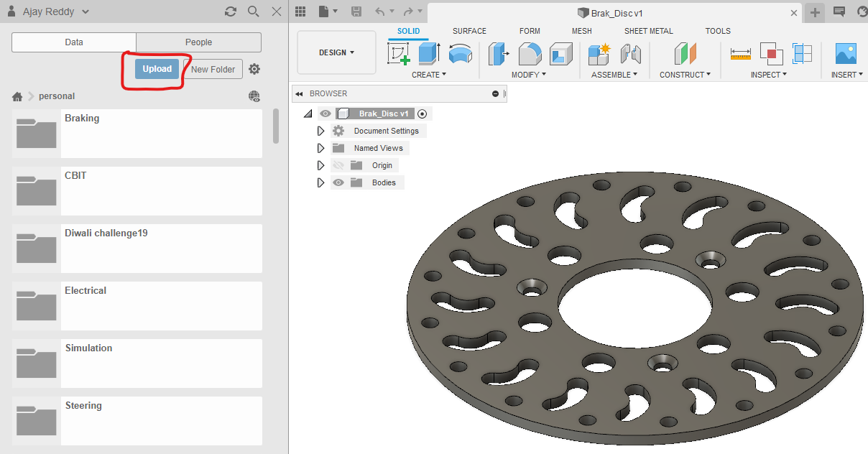Select the Shell tool
The width and height of the screenshot is (868, 454).
pyautogui.click(x=560, y=53)
